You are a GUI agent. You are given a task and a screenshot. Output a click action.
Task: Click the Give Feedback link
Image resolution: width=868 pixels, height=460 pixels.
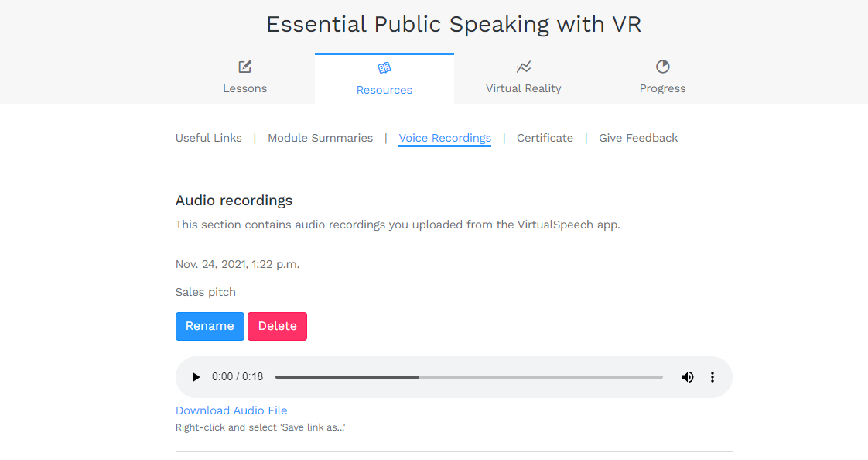click(x=638, y=138)
